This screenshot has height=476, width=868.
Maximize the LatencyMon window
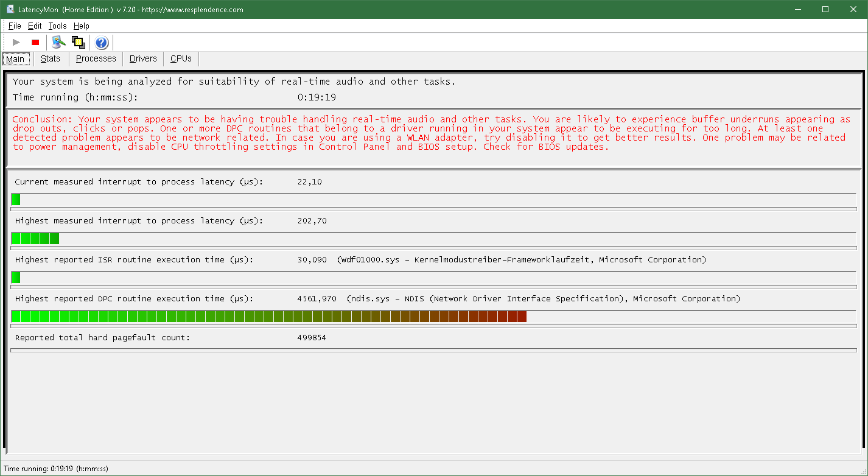[825, 9]
